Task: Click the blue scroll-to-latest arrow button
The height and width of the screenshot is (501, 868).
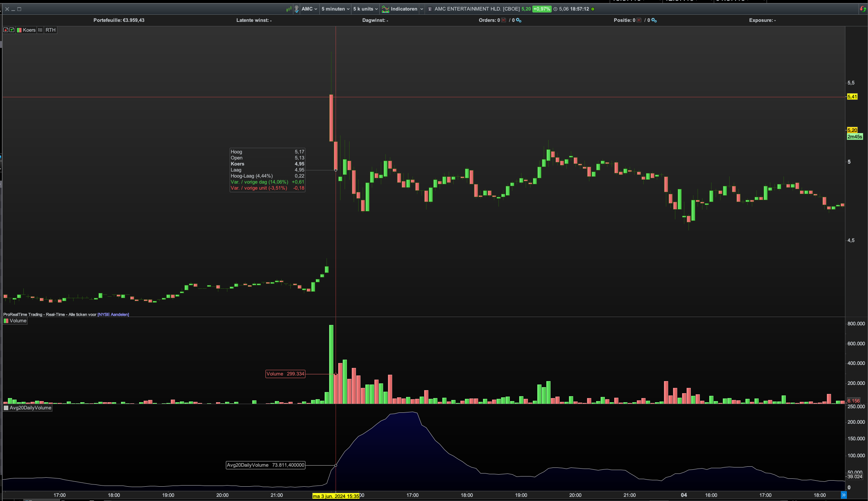Action: [844, 495]
